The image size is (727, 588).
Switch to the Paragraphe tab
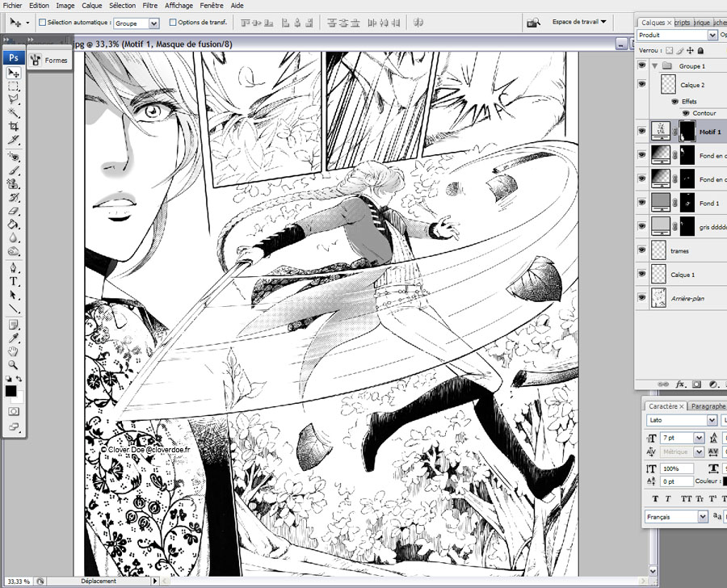[x=708, y=406]
